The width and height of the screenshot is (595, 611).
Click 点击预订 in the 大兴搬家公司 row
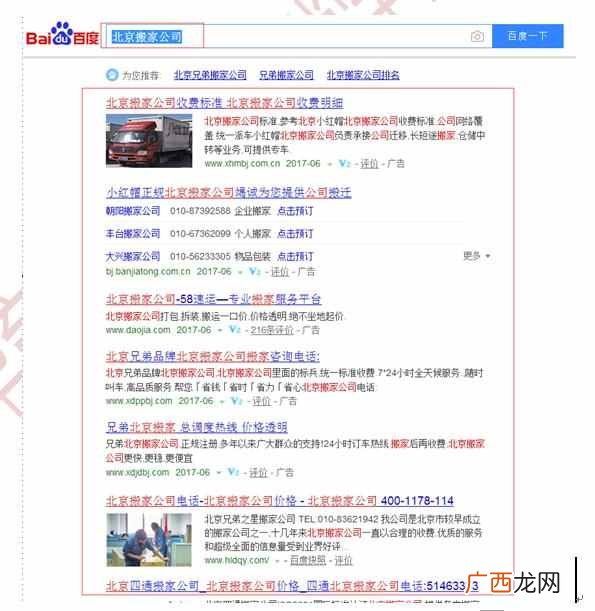click(x=295, y=256)
